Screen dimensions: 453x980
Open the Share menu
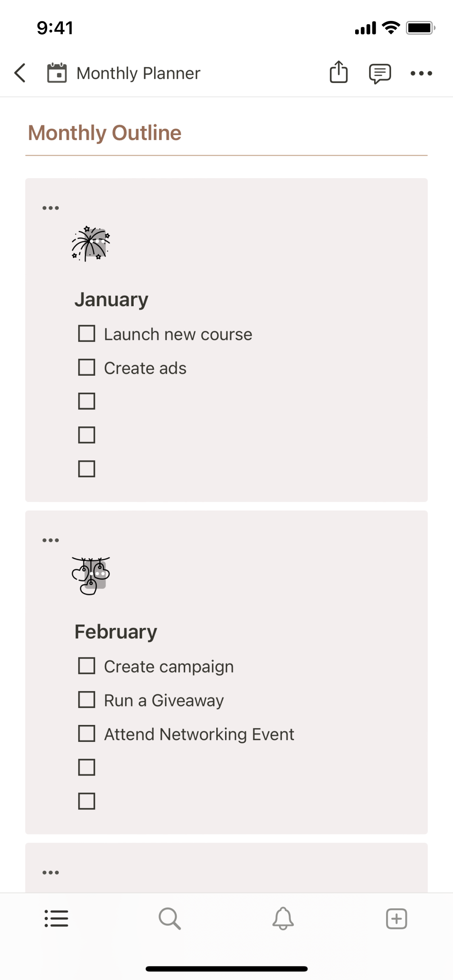(339, 73)
